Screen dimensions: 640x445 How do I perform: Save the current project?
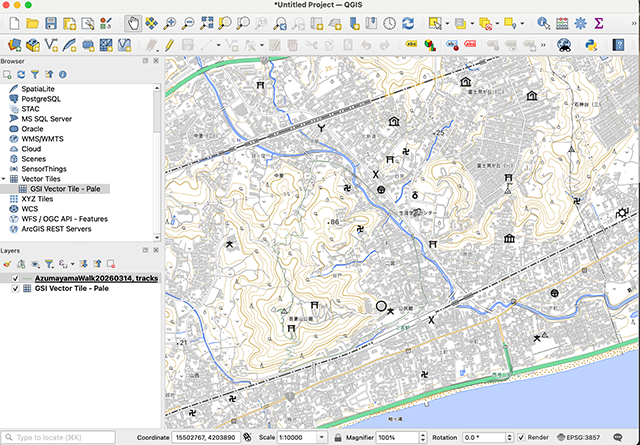click(x=51, y=23)
